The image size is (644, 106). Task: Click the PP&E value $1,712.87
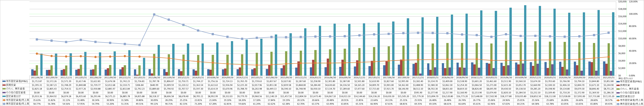(37, 81)
